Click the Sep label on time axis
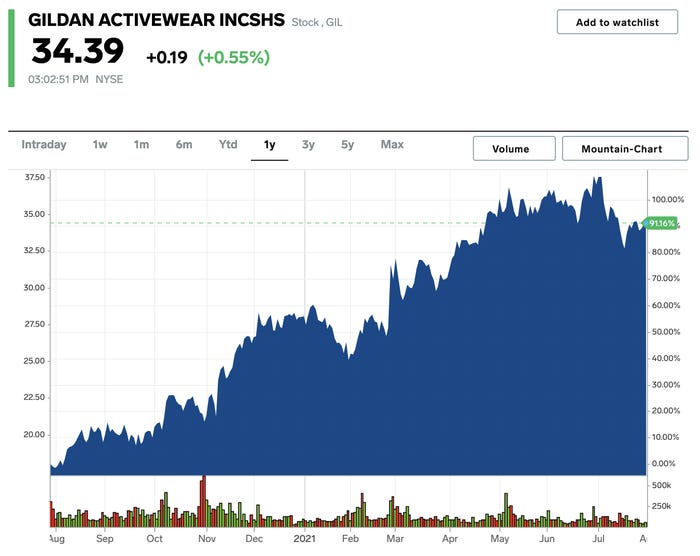This screenshot has width=700, height=556. click(x=105, y=539)
